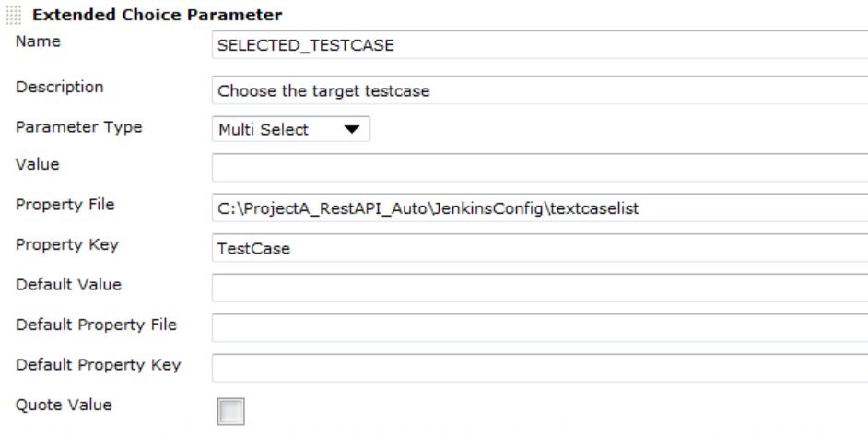This screenshot has height=437, width=868.
Task: Click the Default Property Key label
Action: [98, 364]
